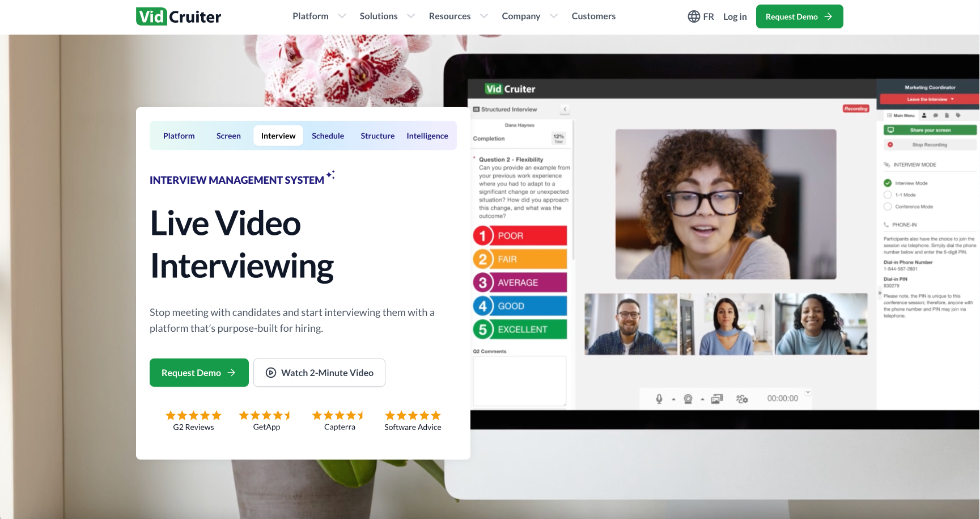Switch to the Intelligence tab

[x=427, y=136]
